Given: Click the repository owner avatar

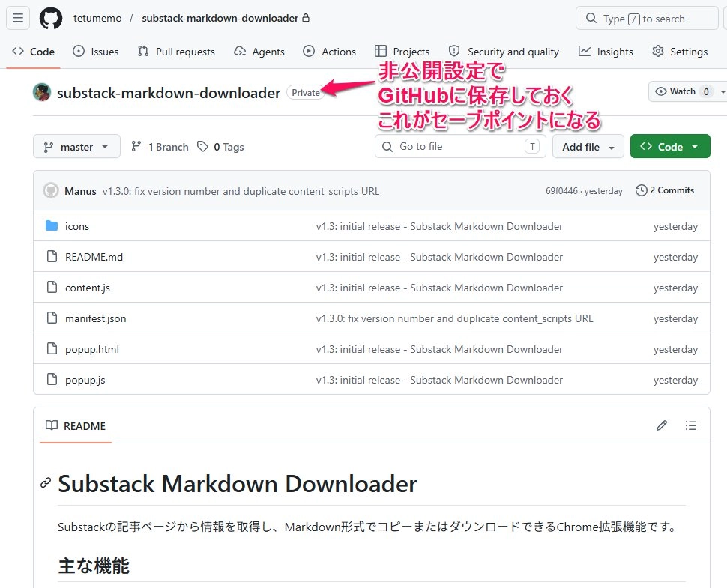Looking at the screenshot, I should (x=42, y=92).
